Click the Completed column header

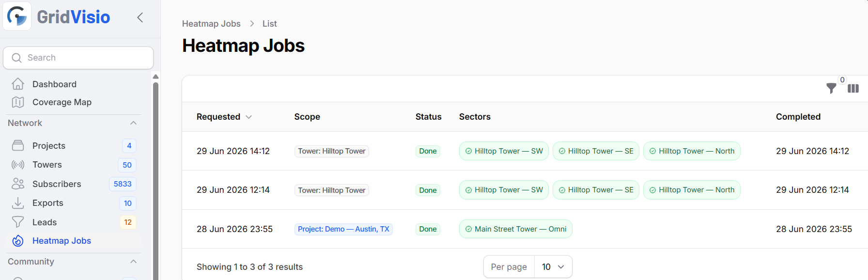click(x=798, y=117)
